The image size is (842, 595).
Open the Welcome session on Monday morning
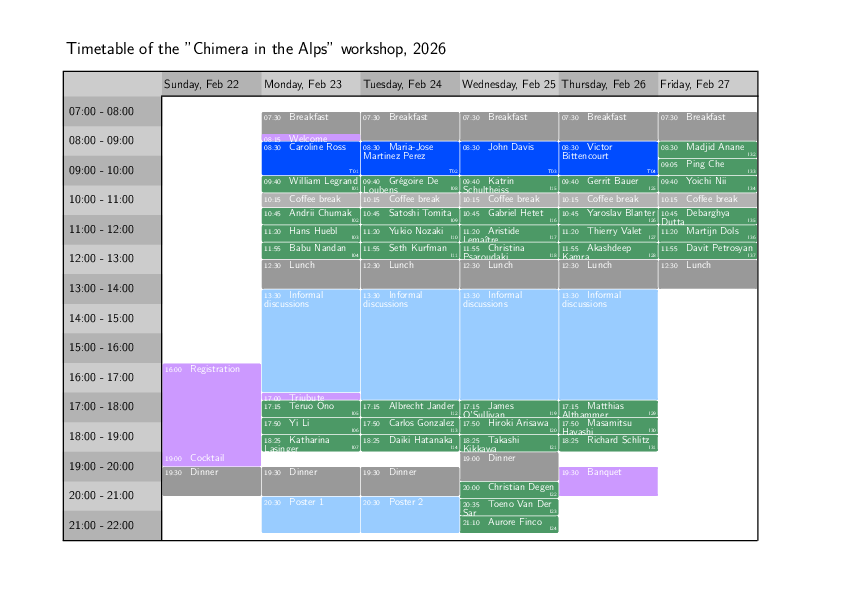pyautogui.click(x=308, y=136)
